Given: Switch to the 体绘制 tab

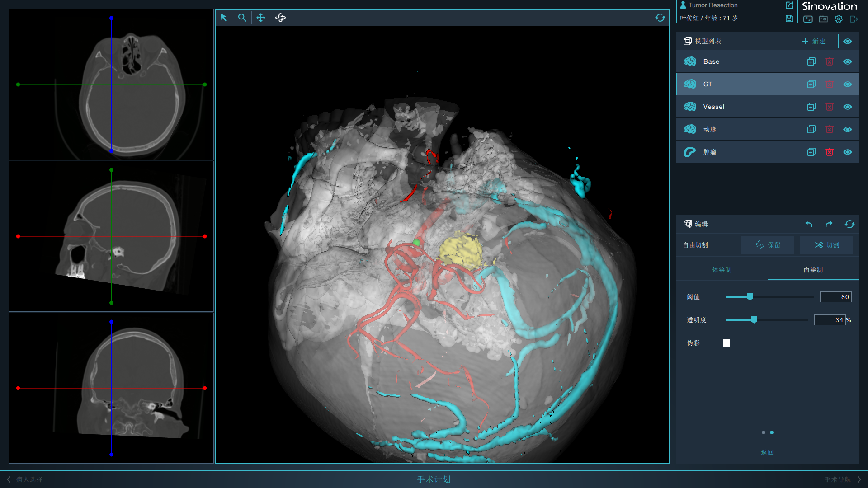Looking at the screenshot, I should (722, 270).
